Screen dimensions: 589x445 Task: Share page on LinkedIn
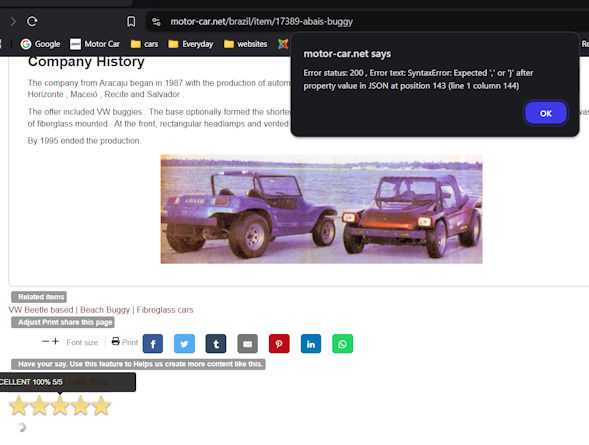point(311,344)
